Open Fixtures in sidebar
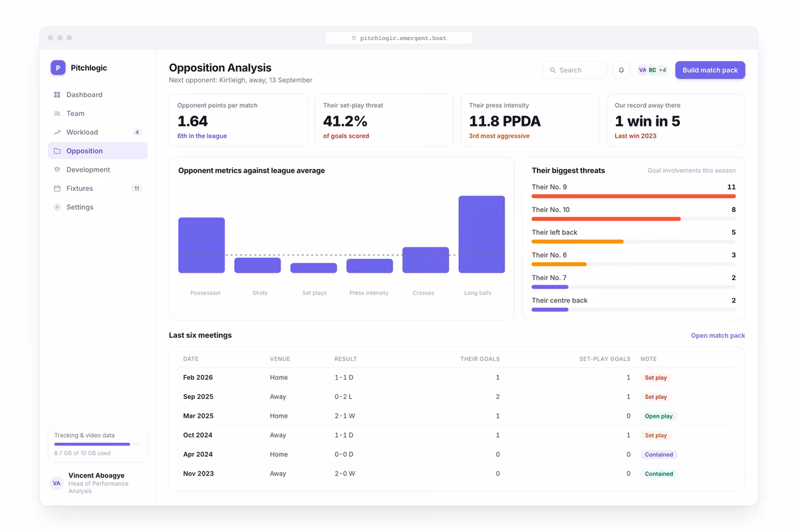 pyautogui.click(x=98, y=188)
